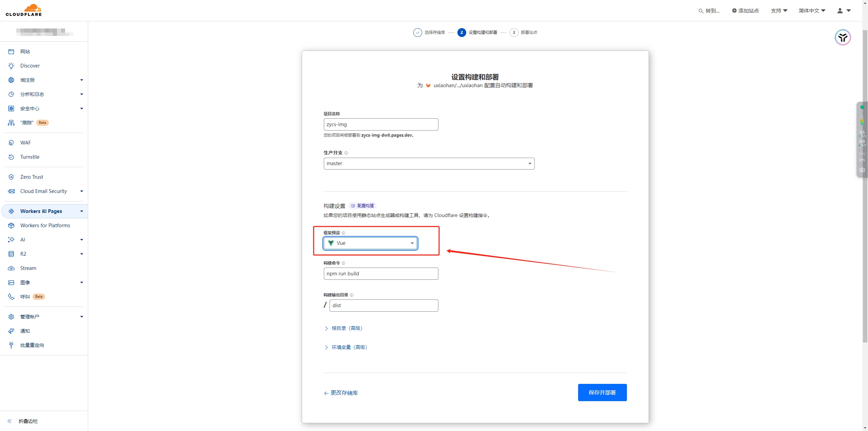
Task: Click the info icon beside 生产分支
Action: (x=346, y=153)
